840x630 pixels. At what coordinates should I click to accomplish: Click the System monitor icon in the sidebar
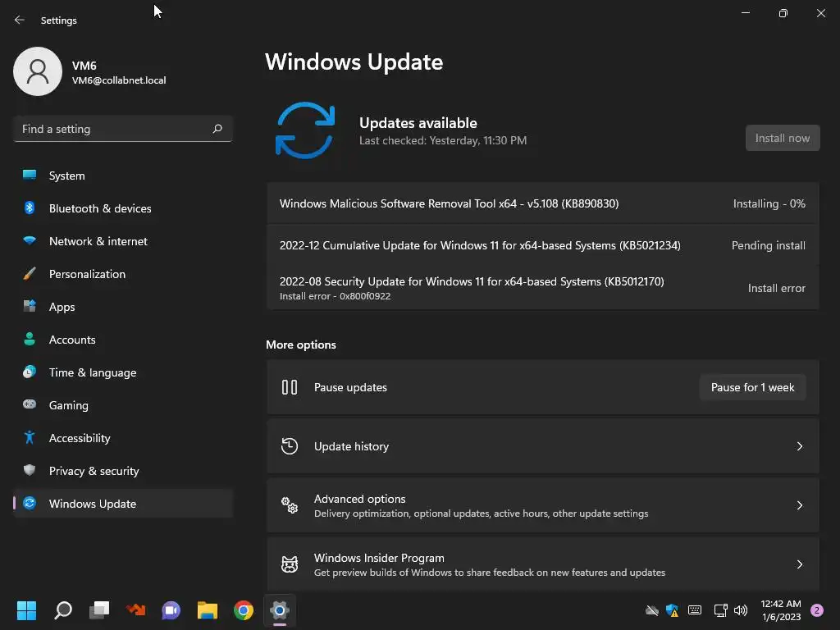click(30, 176)
